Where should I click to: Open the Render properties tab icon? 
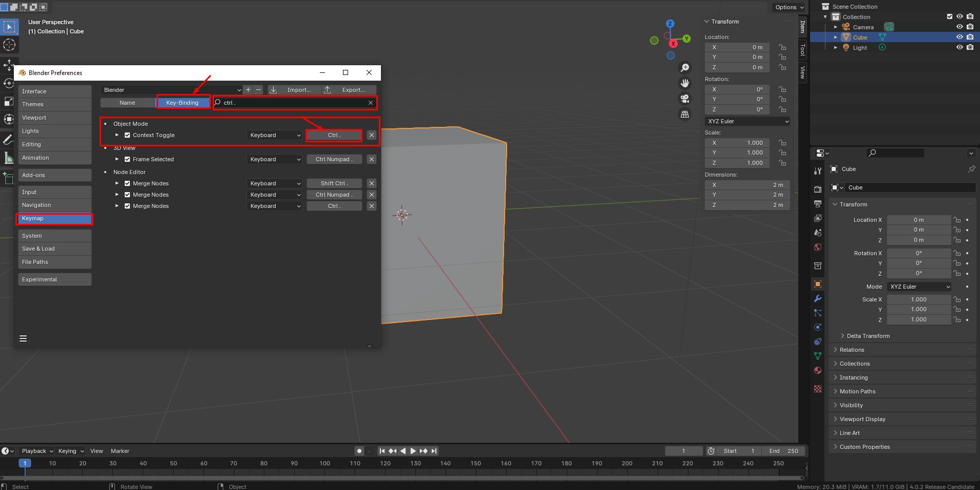818,189
